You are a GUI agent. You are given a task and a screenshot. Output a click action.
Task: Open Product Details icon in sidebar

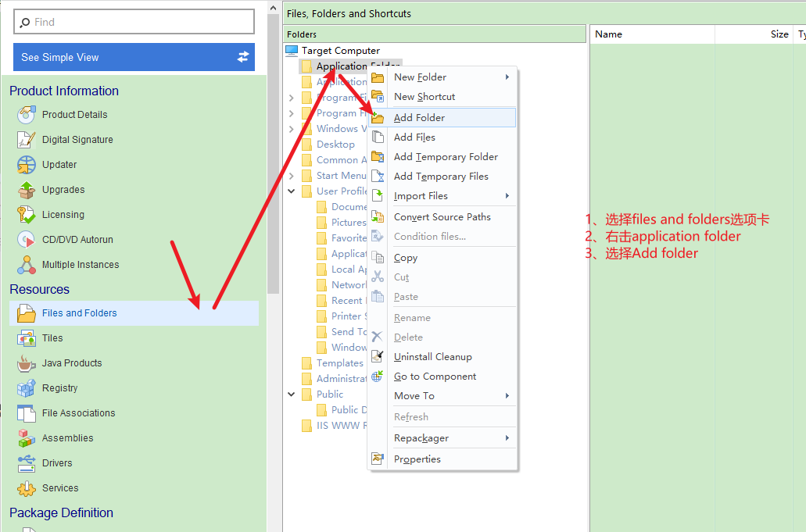[x=27, y=115]
